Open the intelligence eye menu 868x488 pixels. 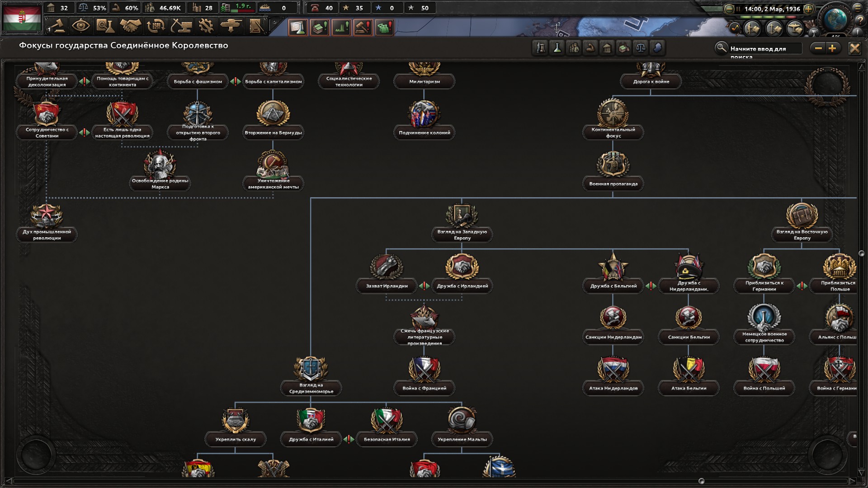pos(80,26)
